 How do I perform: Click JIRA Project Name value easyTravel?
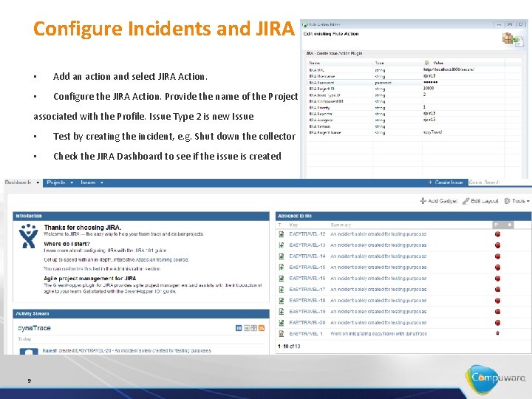(432, 132)
